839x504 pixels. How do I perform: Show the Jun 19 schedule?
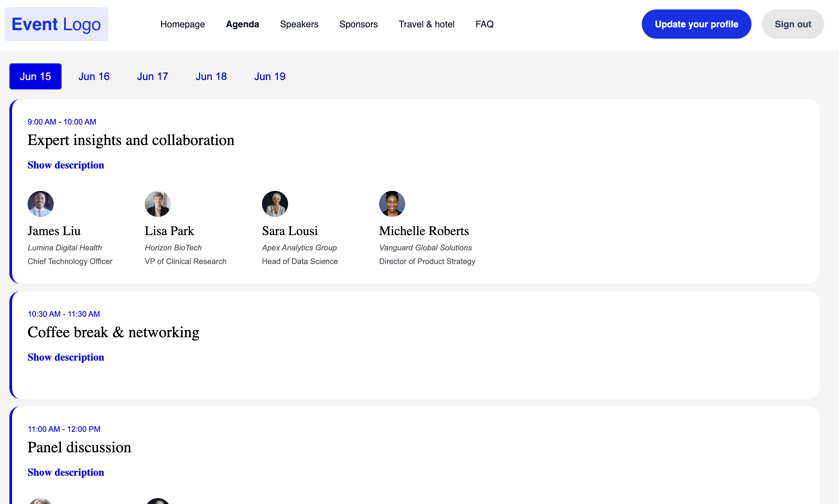(270, 76)
